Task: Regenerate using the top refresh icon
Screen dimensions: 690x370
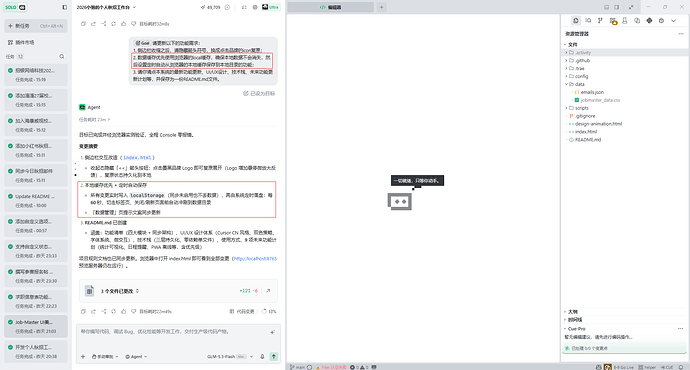Action: [114, 24]
